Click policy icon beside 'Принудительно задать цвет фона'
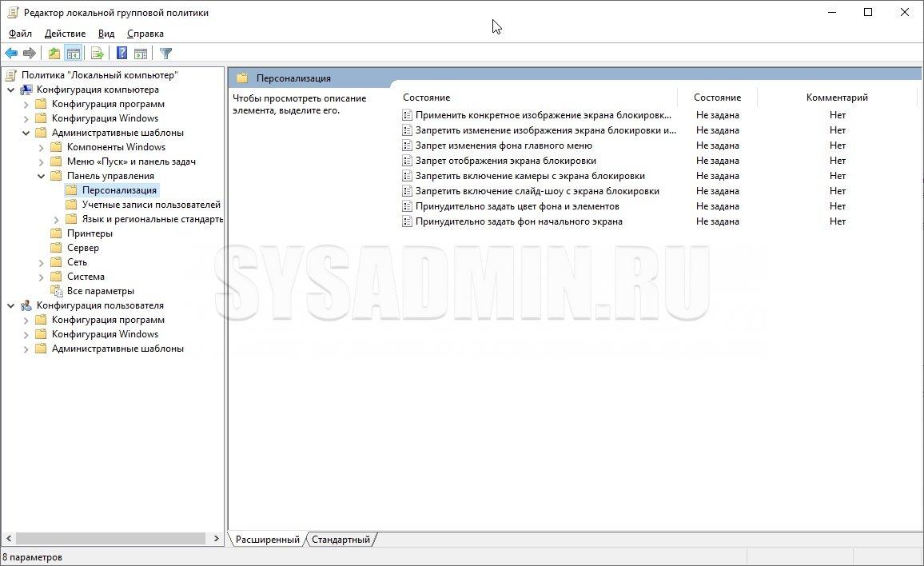Image resolution: width=924 pixels, height=566 pixels. [407, 207]
